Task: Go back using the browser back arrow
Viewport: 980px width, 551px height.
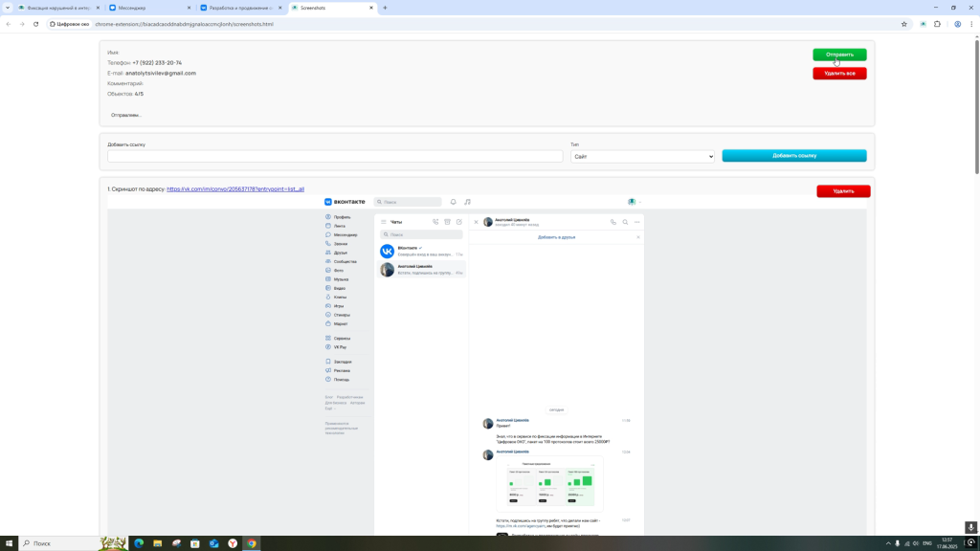Action: pyautogui.click(x=9, y=24)
